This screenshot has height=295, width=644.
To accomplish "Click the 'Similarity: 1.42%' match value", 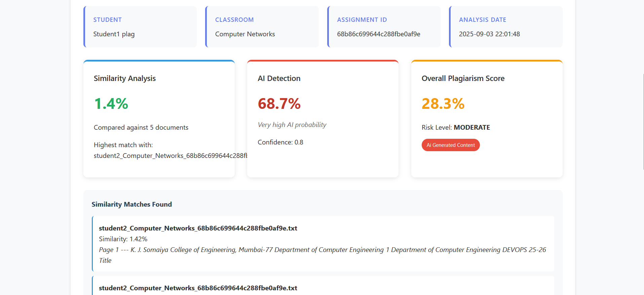I will pos(123,239).
